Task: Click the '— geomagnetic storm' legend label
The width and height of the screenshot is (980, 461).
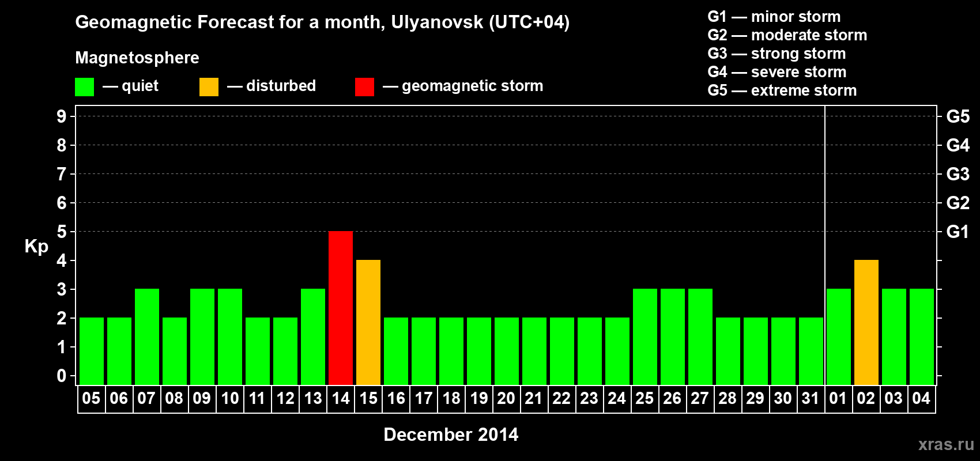Action: 463,86
